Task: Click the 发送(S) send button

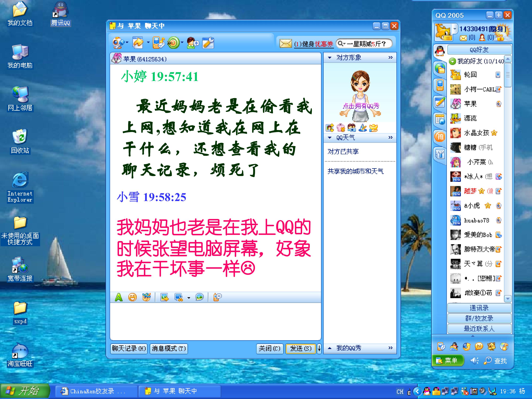Action: (301, 348)
